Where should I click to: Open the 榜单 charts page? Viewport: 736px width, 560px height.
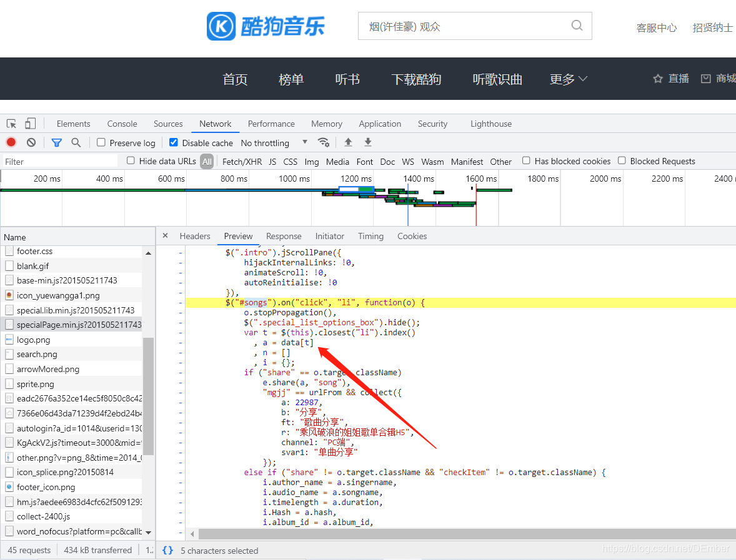291,79
